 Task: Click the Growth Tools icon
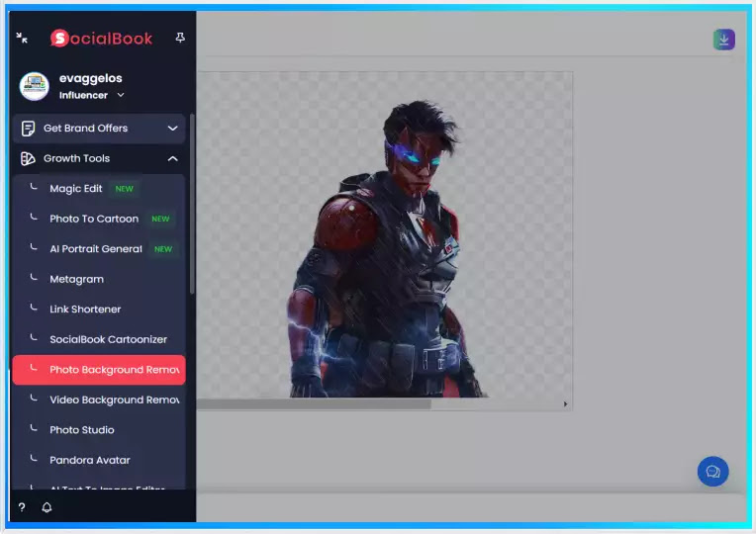point(28,158)
